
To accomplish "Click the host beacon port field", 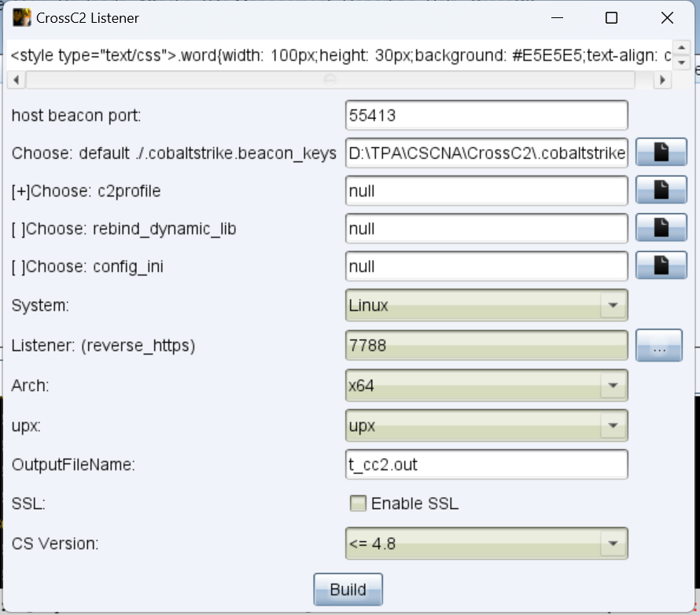I will pyautogui.click(x=486, y=116).
